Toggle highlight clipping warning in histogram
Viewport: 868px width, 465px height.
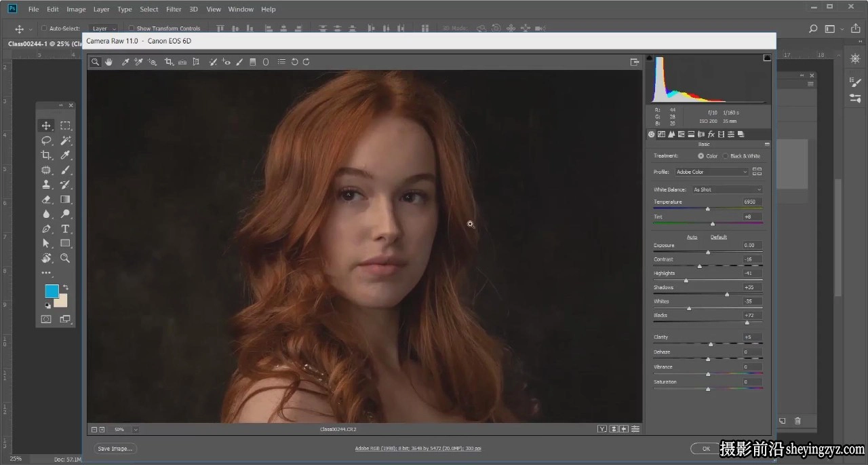click(x=767, y=58)
